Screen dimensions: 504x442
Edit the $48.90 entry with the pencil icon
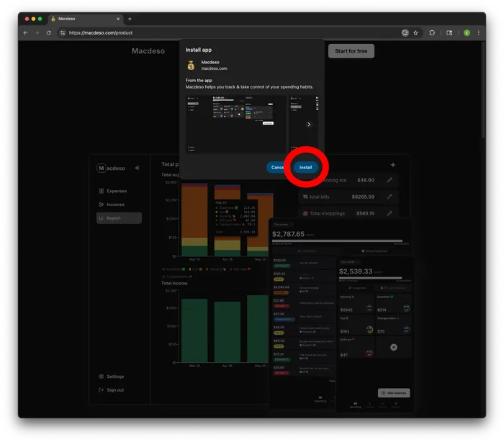pos(390,180)
